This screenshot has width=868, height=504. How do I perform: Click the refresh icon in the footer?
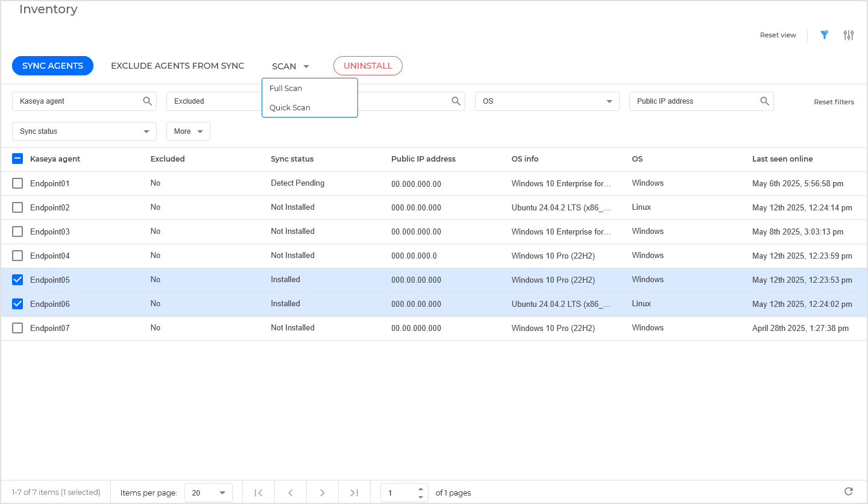pos(849,492)
